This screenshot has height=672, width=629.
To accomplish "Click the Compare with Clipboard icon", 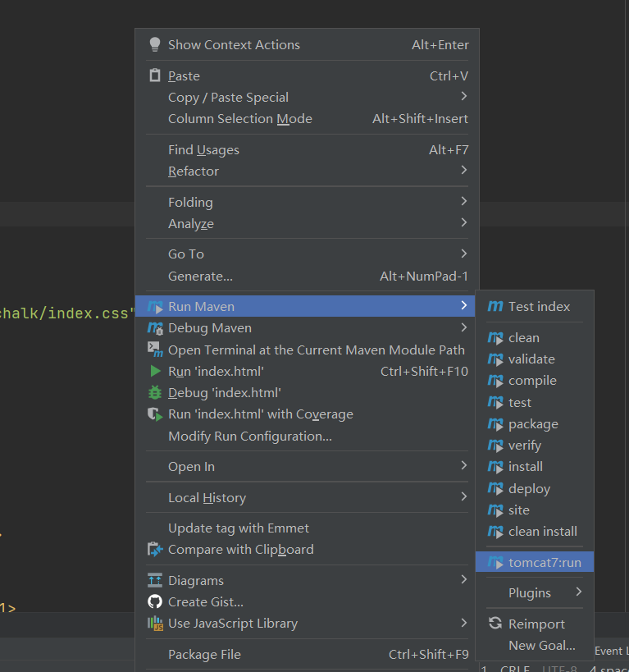I will tap(155, 550).
